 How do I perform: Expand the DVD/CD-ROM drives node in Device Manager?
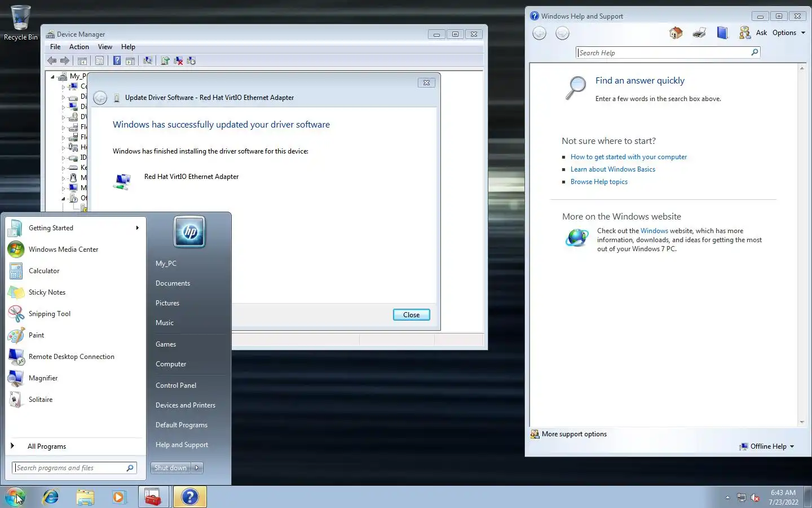point(63,117)
